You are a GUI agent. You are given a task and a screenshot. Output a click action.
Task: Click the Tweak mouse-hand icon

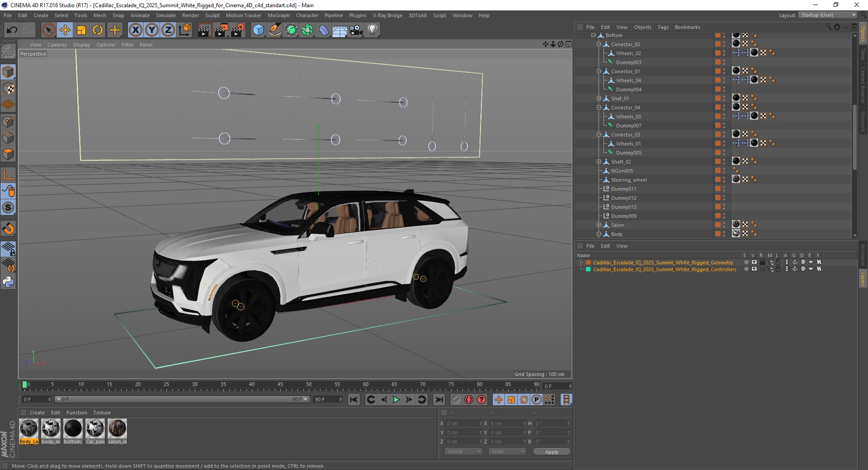point(8,191)
